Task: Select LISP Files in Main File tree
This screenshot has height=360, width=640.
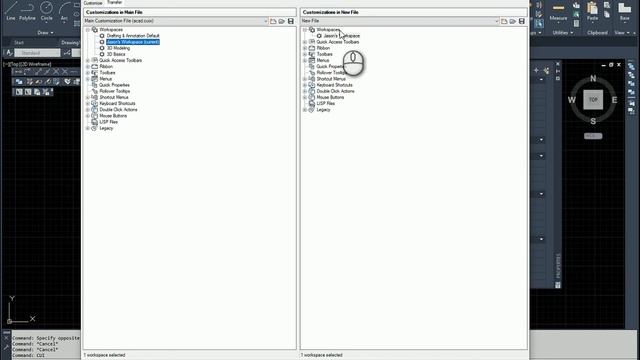Action: [109, 122]
